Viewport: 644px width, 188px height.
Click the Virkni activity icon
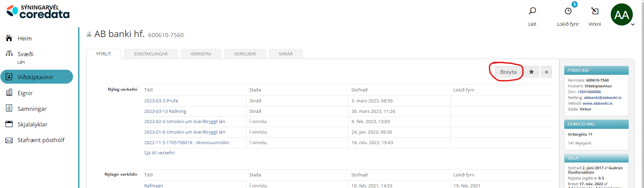tap(595, 11)
